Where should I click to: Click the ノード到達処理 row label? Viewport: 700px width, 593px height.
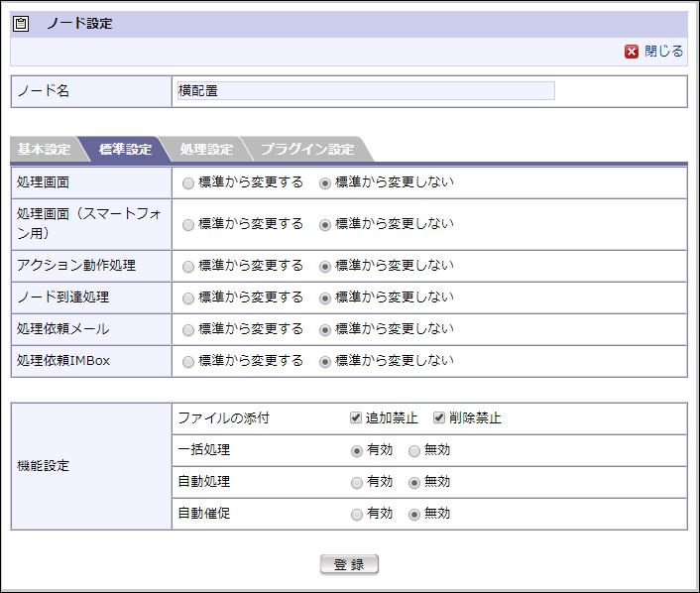62,296
